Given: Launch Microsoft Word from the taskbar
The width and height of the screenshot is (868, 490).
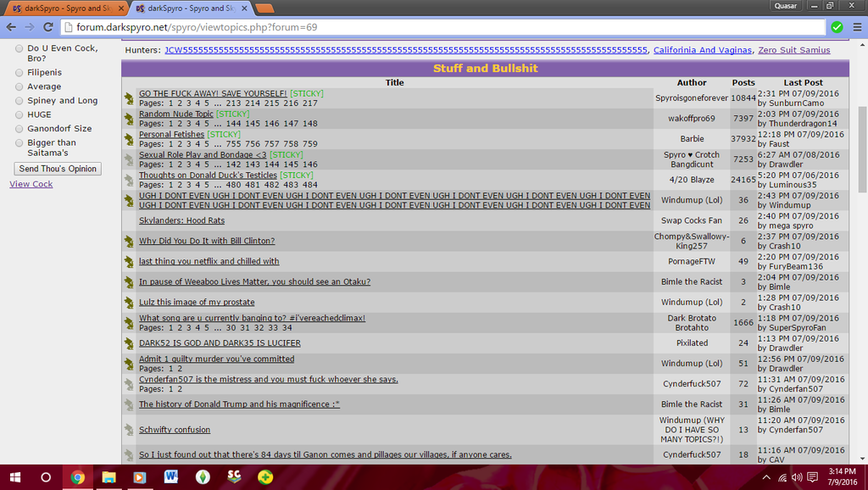Looking at the screenshot, I should point(171,476).
